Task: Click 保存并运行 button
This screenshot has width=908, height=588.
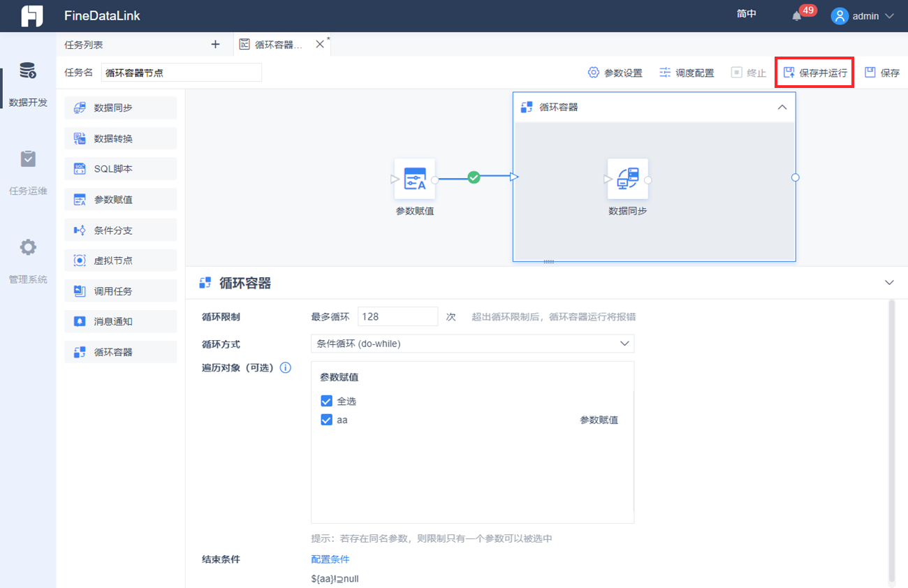Action: [814, 73]
